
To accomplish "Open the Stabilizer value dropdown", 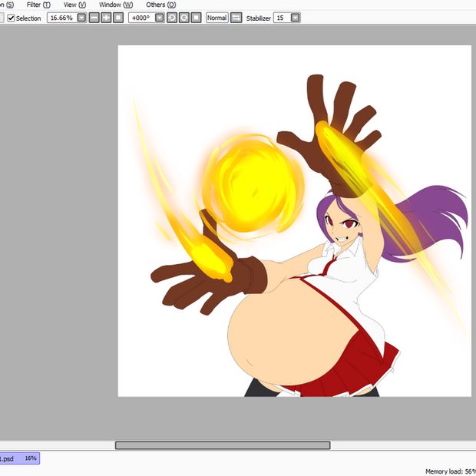I will coord(296,18).
